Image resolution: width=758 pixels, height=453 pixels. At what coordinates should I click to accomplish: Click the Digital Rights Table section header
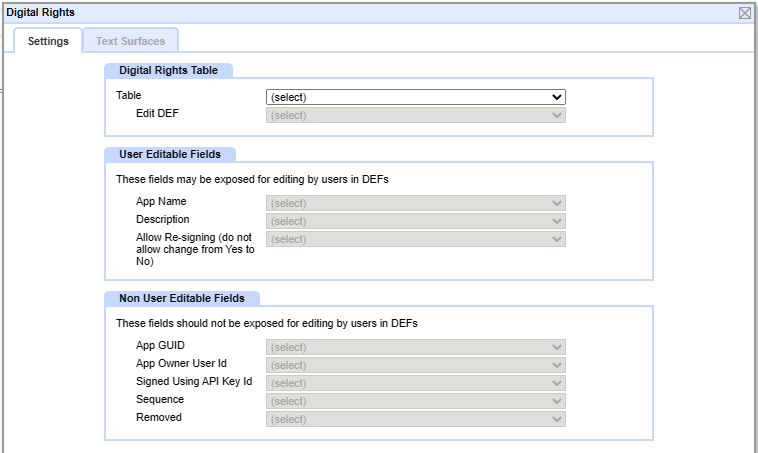168,70
